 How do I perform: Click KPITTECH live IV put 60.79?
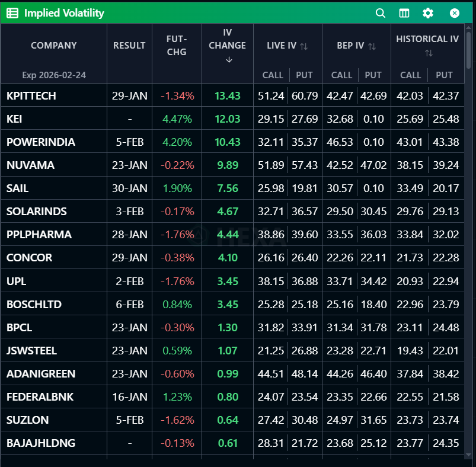(x=305, y=96)
